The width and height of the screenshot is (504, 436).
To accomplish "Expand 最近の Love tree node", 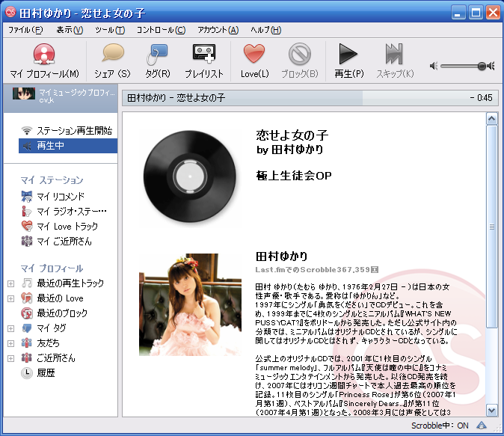I will 10,298.
